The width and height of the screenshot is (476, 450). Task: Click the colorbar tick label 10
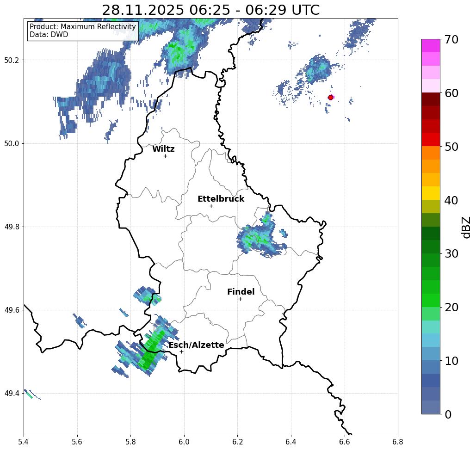pos(451,361)
